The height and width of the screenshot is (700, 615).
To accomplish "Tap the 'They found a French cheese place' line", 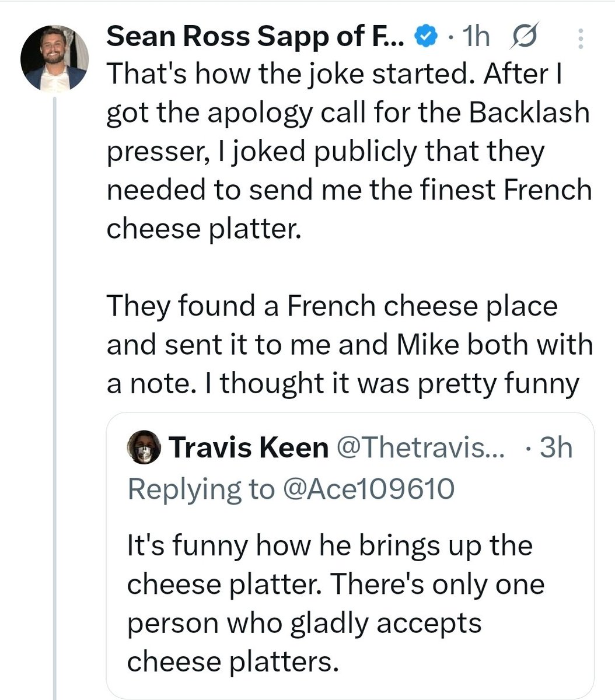I will click(x=332, y=306).
